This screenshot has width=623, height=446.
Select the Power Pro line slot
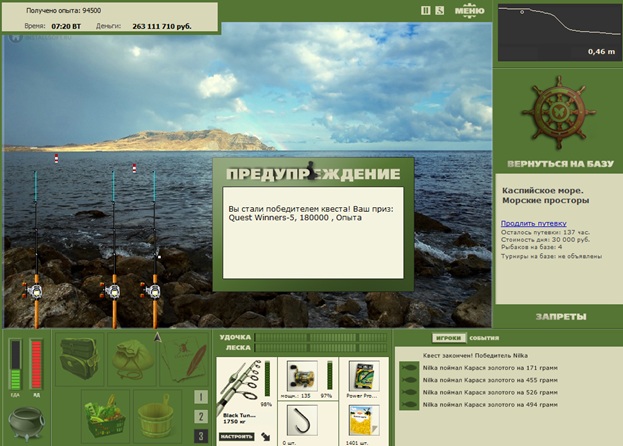tap(364, 376)
